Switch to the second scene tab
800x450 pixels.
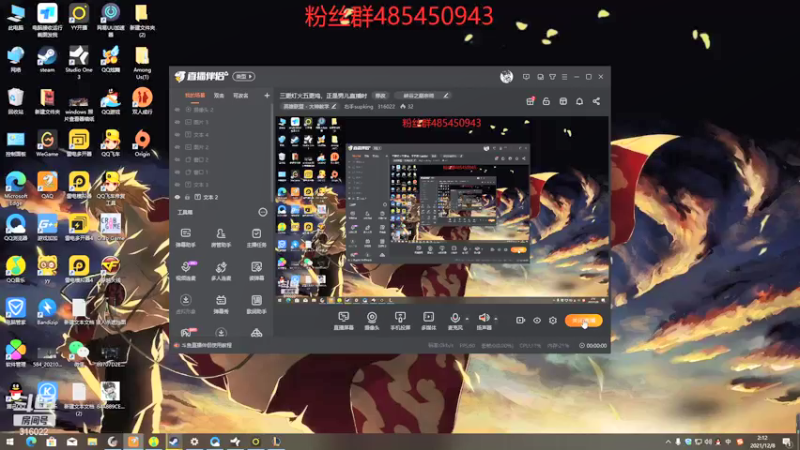[219, 95]
